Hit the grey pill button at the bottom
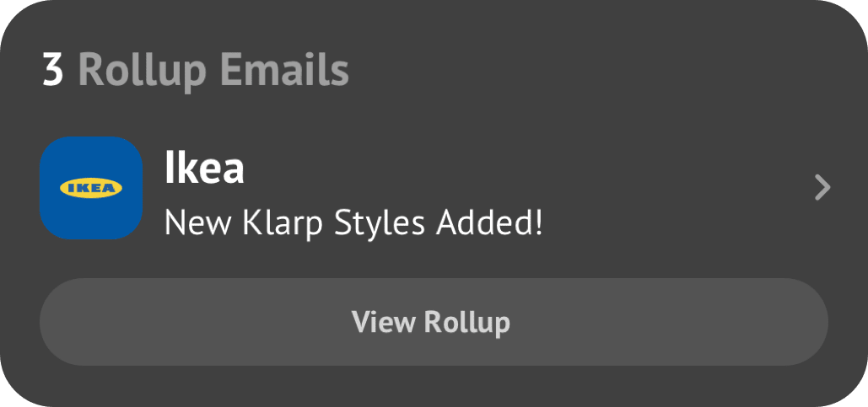Viewport: 868px width, 407px height. point(434,322)
